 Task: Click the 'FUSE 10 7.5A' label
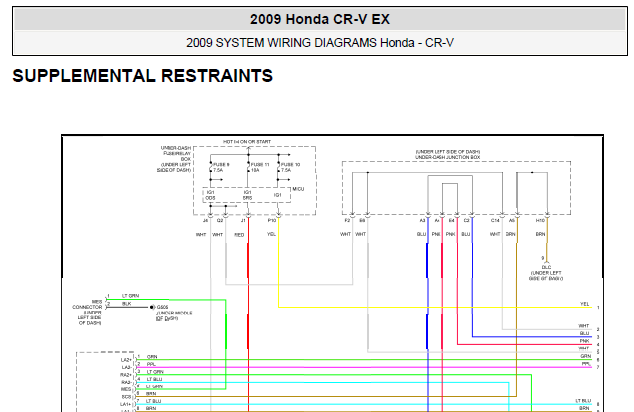290,167
